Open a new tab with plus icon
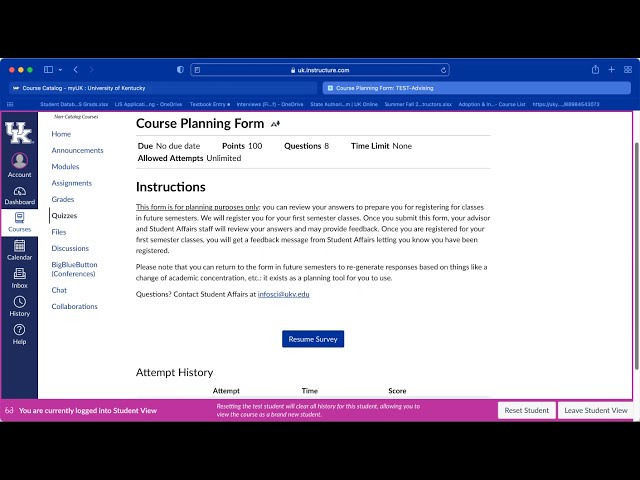The height and width of the screenshot is (480, 640). pos(611,70)
